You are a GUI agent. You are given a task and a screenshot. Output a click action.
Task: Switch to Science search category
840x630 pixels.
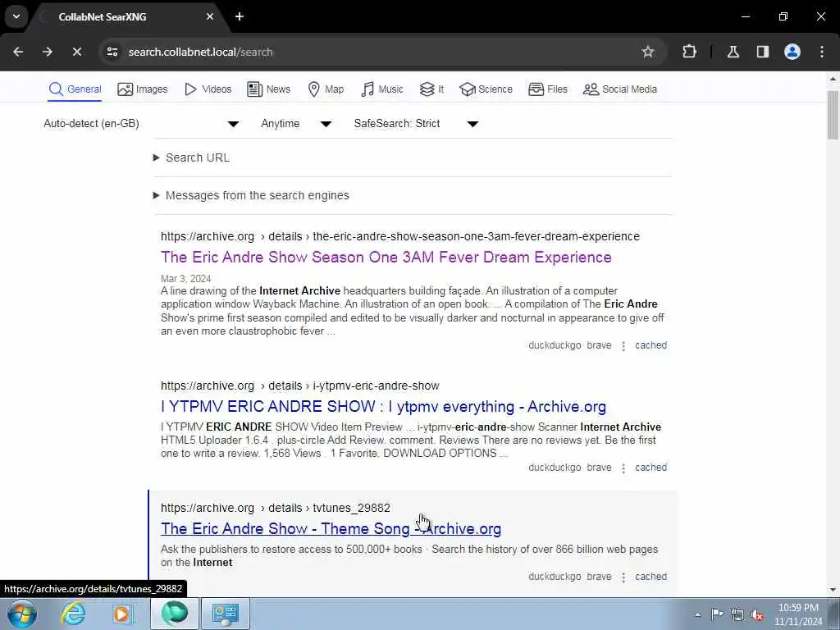point(486,89)
